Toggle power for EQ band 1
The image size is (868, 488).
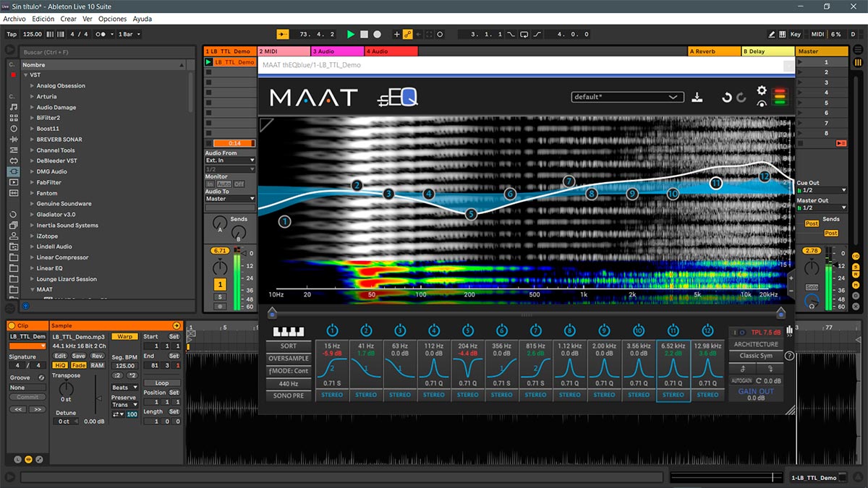pyautogui.click(x=332, y=330)
